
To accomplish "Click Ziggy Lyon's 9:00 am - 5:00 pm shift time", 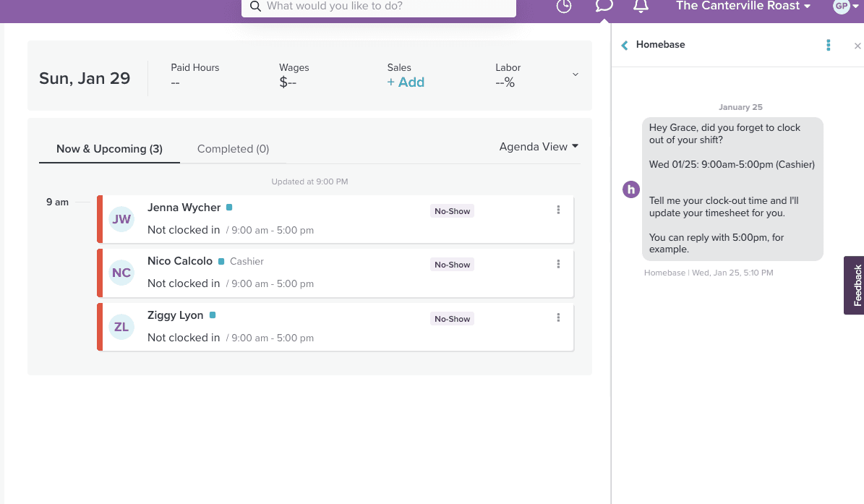I will (272, 338).
